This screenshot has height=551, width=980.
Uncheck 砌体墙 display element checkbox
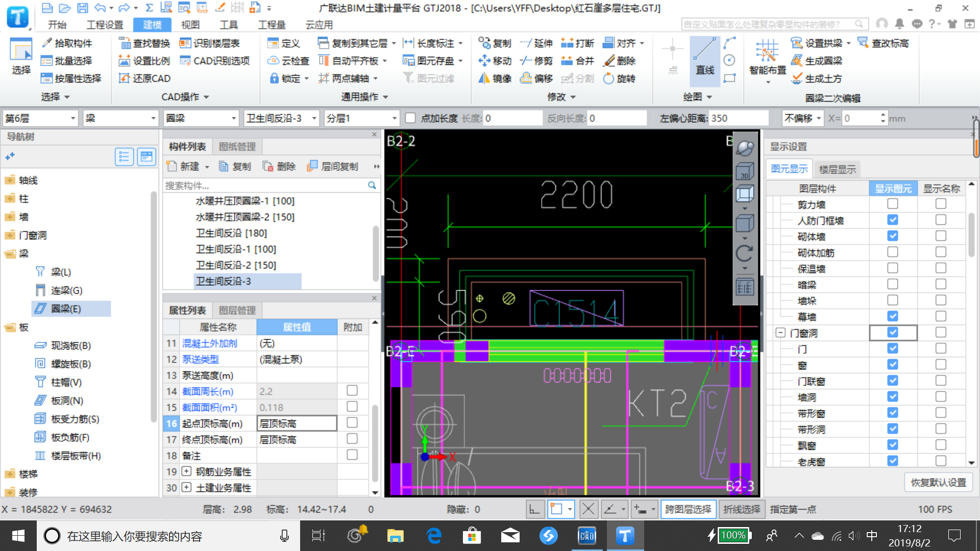[x=892, y=236]
